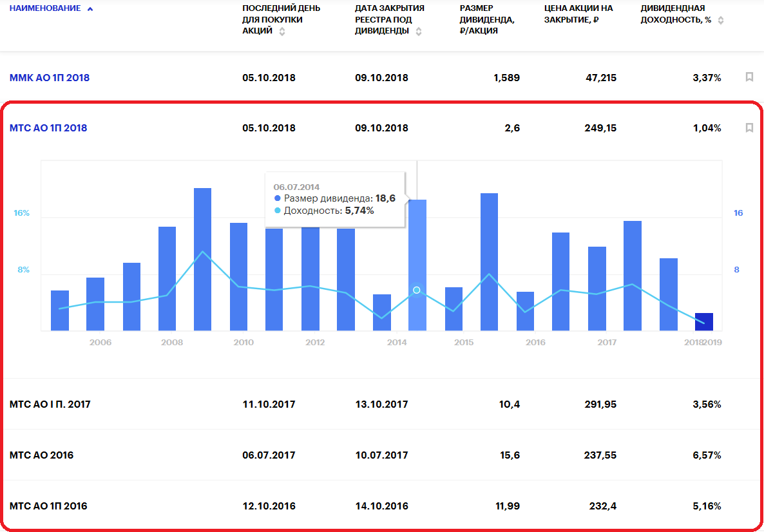Sort by НАИМЕНОВАНИЕ using its blue arrow icon
The image size is (764, 532).
click(90, 9)
